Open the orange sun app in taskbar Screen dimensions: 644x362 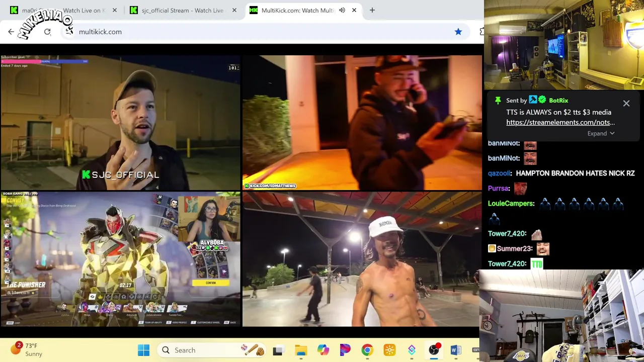tap(389, 350)
